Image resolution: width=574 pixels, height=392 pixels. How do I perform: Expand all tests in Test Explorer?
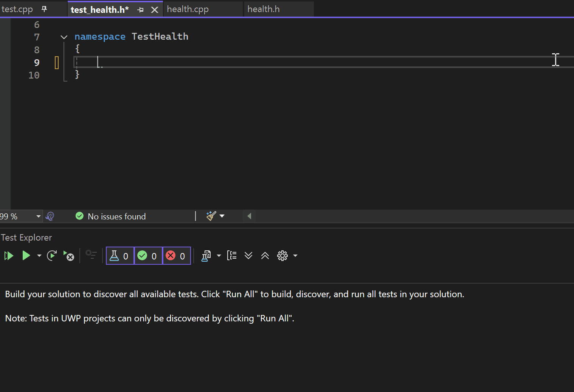click(x=248, y=256)
